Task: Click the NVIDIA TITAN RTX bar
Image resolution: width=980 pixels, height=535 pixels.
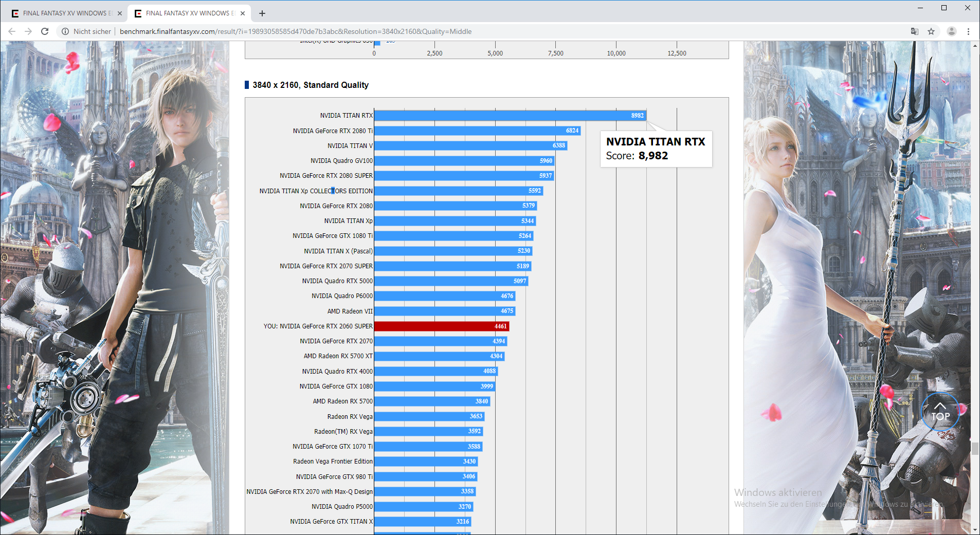Action: [x=510, y=116]
